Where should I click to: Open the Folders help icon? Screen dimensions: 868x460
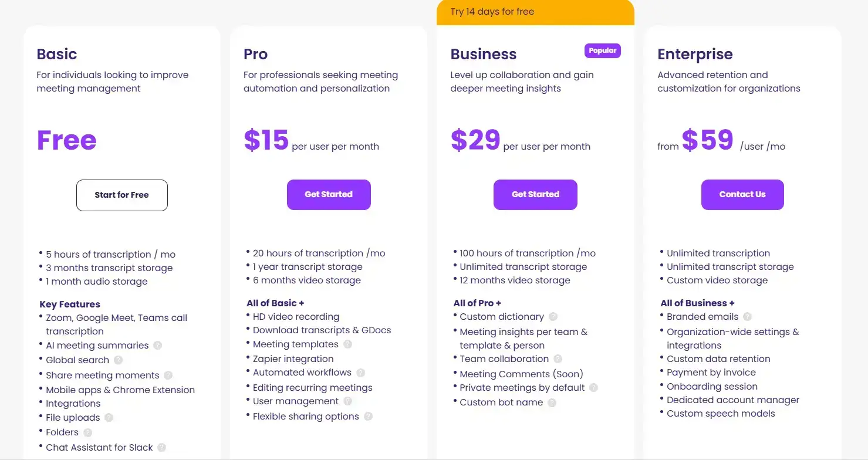pos(87,432)
